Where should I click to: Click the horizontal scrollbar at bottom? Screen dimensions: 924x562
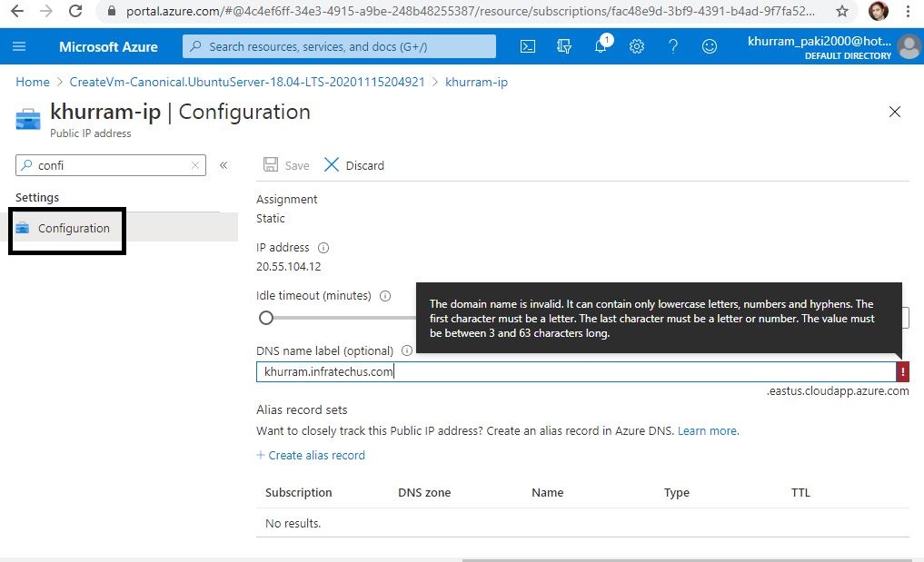[x=687, y=560]
